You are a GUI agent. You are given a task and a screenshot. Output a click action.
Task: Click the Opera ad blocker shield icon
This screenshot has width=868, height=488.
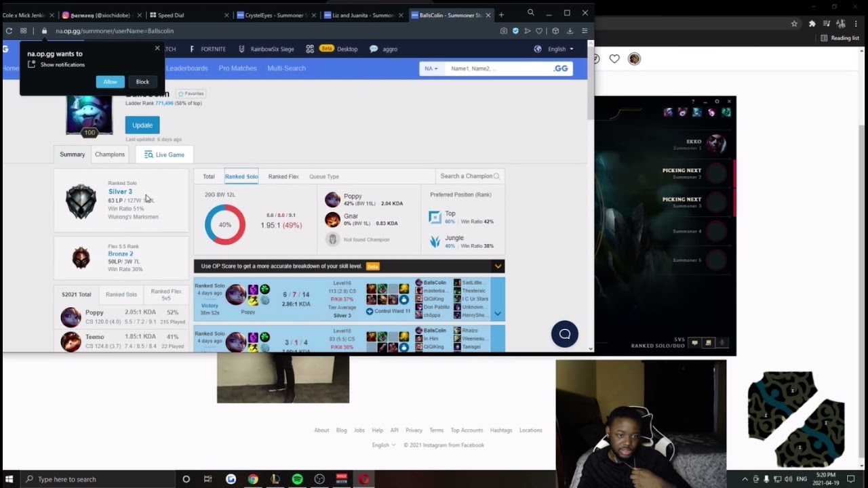click(x=515, y=30)
